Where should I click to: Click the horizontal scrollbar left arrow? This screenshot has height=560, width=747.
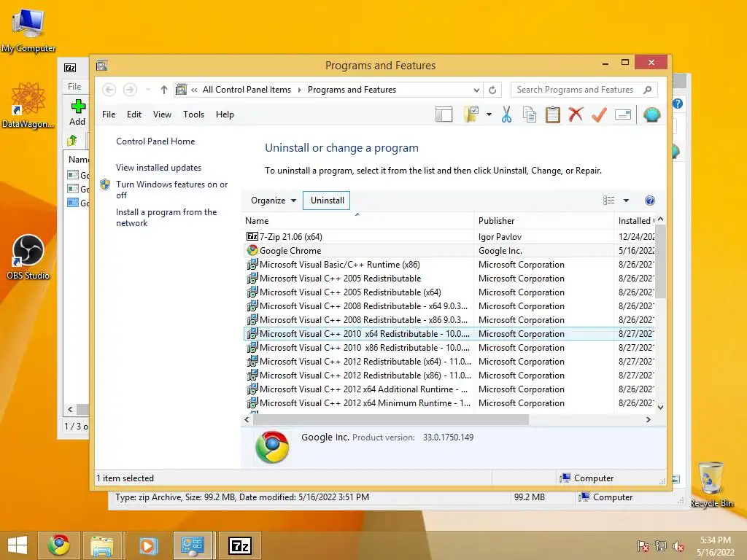point(247,419)
